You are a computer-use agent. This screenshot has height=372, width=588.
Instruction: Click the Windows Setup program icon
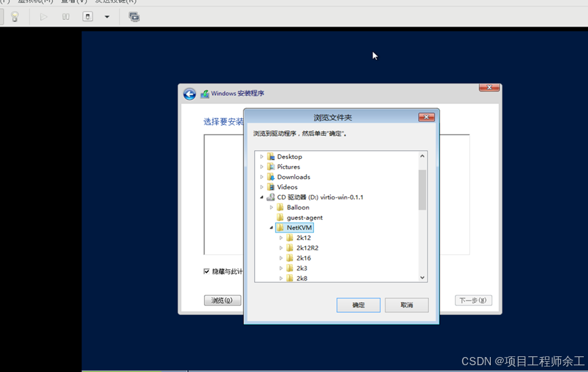(x=205, y=94)
